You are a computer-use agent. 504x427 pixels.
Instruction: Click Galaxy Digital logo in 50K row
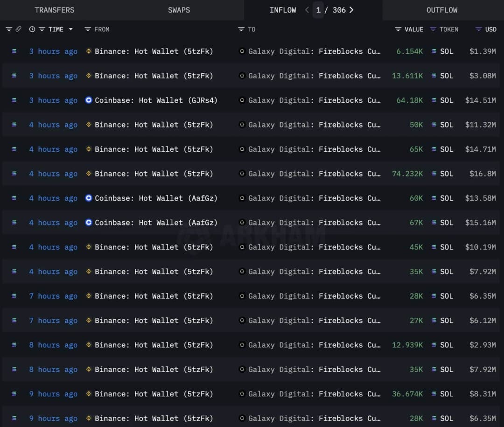pyautogui.click(x=242, y=125)
